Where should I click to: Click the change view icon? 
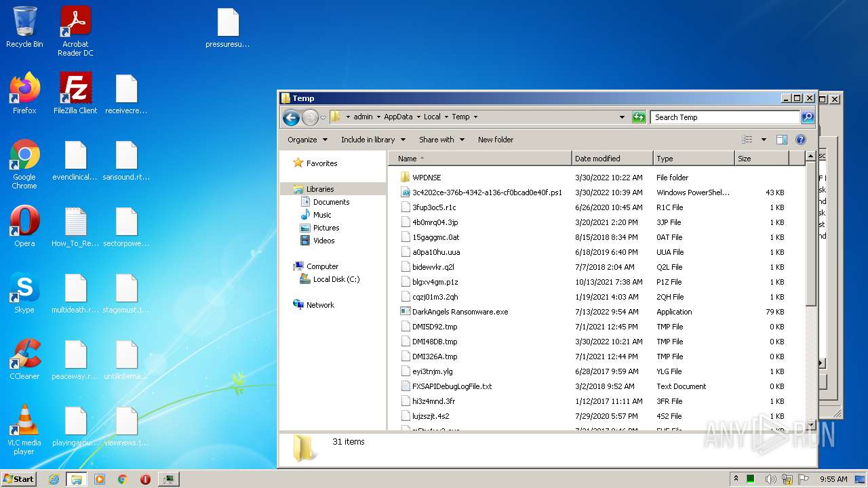coord(747,140)
